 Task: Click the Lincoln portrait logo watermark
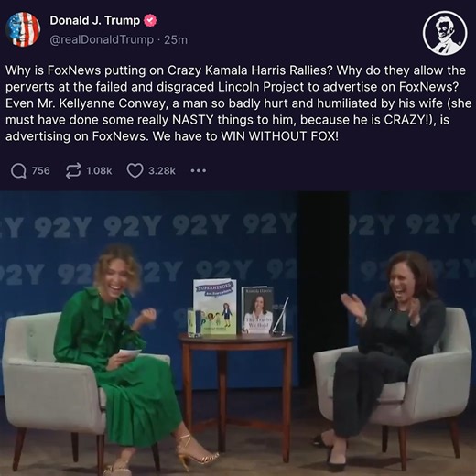click(445, 33)
